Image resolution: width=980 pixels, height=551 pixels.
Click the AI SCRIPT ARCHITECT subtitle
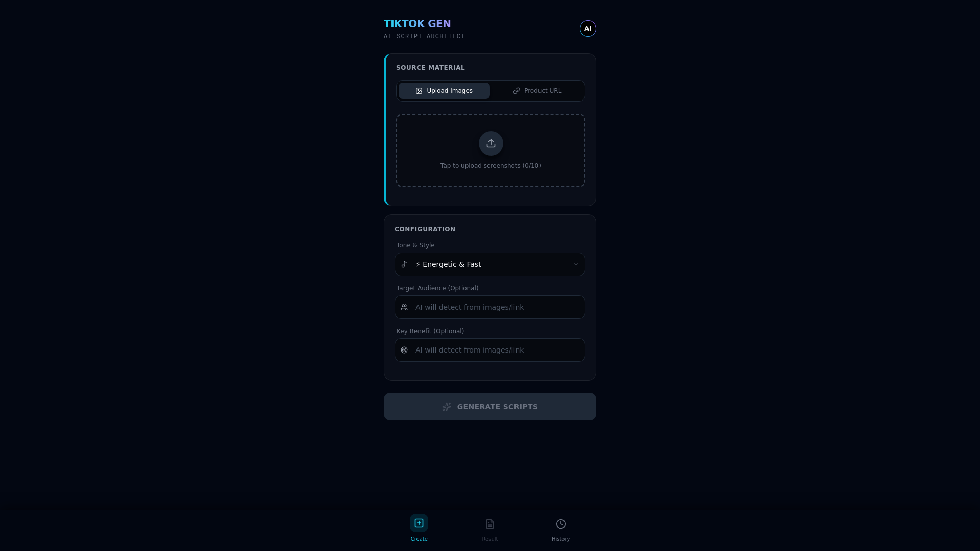[424, 36]
